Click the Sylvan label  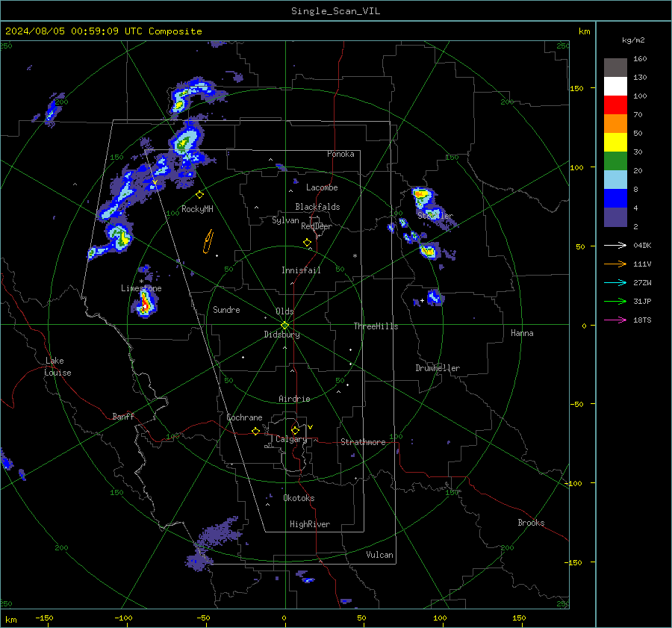pos(285,220)
